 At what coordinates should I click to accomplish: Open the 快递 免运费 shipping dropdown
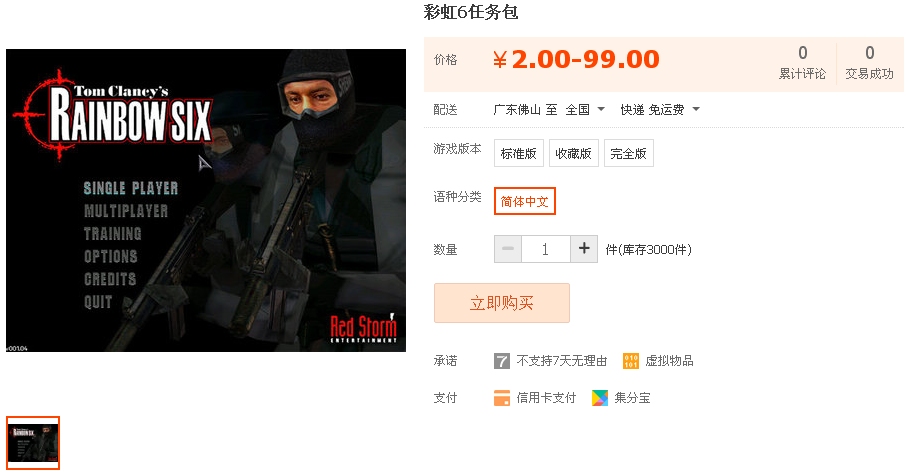tap(660, 109)
